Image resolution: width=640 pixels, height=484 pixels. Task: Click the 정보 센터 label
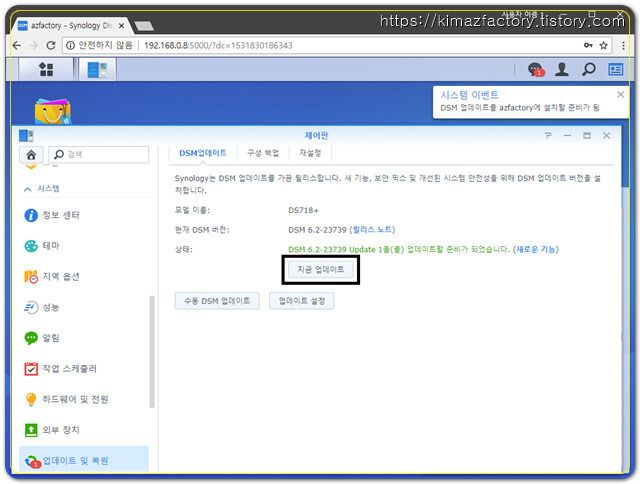pyautogui.click(x=61, y=215)
